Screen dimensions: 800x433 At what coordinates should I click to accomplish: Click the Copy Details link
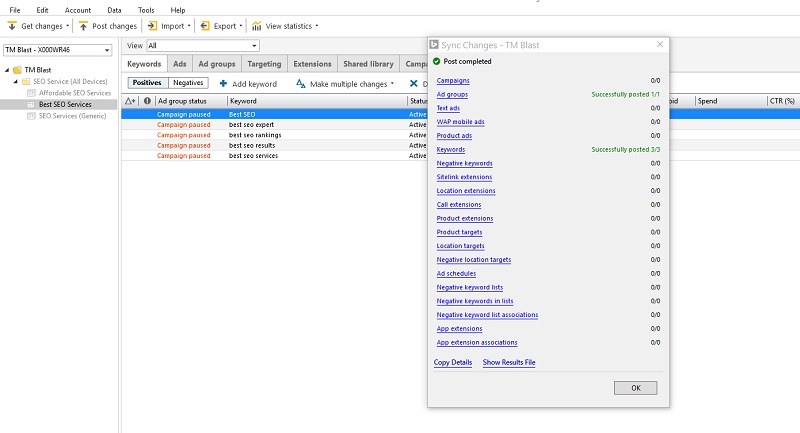(453, 362)
